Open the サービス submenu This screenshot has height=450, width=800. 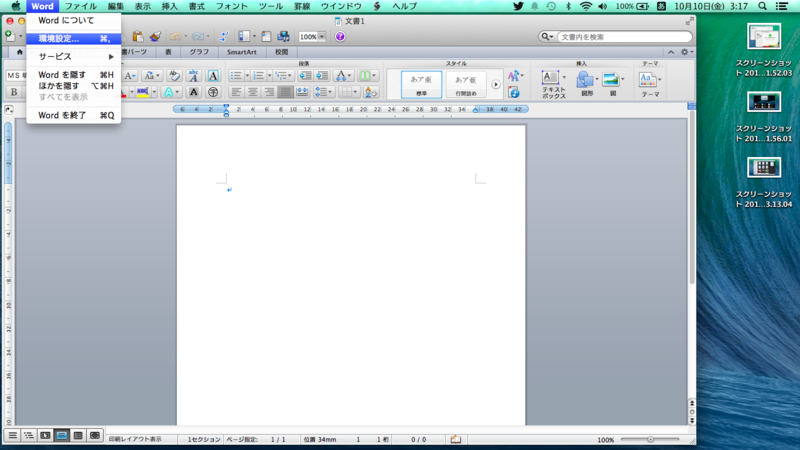pyautogui.click(x=74, y=57)
